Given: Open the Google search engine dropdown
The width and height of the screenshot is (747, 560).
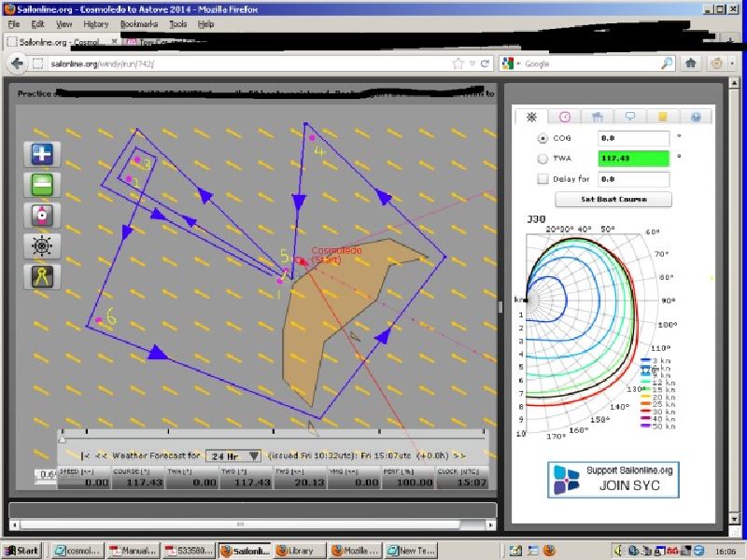Looking at the screenshot, I should [511, 63].
